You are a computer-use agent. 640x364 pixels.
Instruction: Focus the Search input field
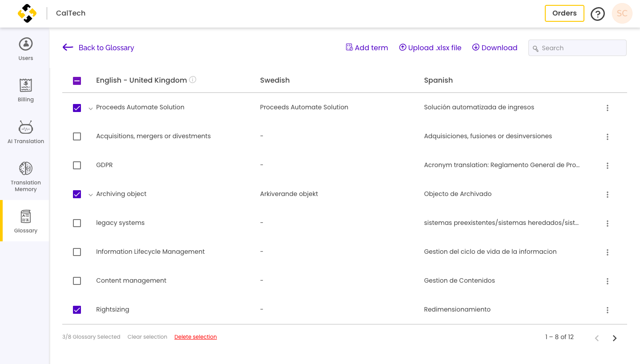tap(577, 48)
